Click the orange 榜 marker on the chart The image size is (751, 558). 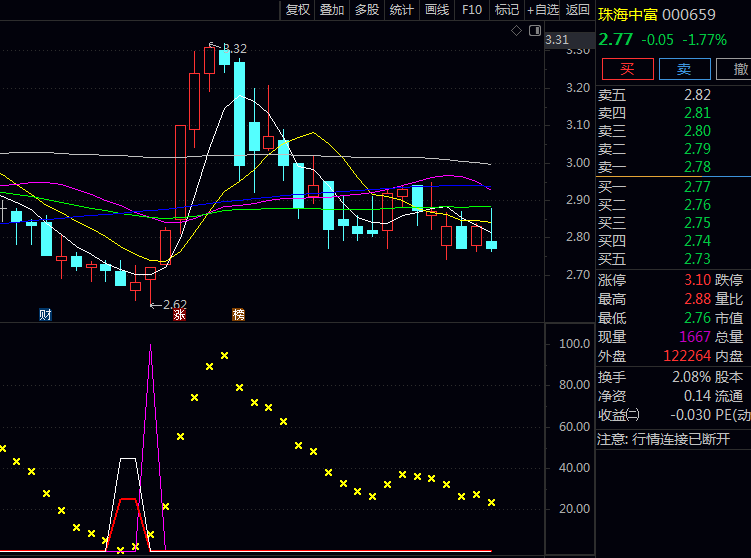(238, 314)
